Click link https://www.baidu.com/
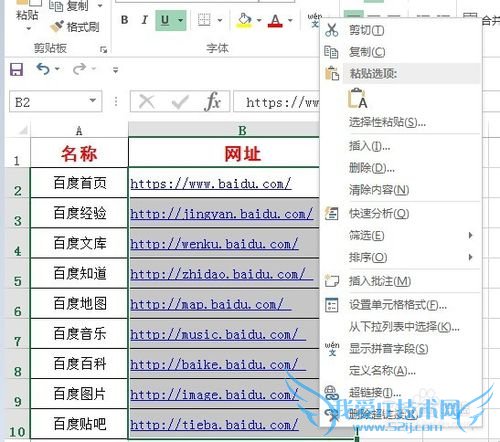Image resolution: width=500 pixels, height=442 pixels. tap(211, 184)
